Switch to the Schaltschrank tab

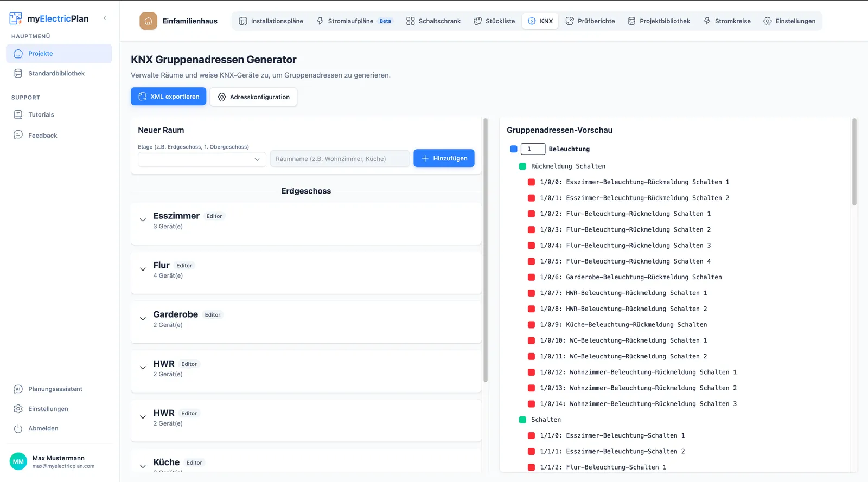(433, 21)
